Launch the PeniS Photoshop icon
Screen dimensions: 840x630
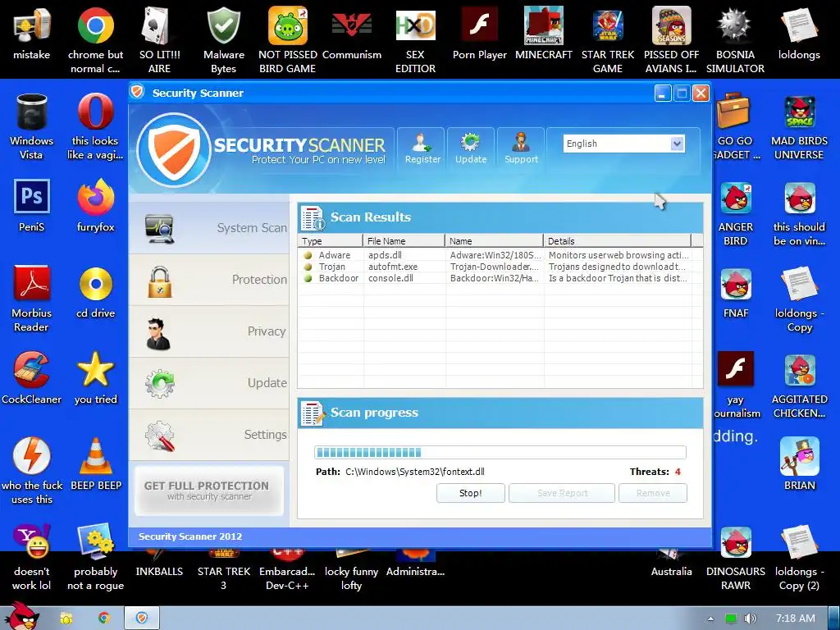click(x=32, y=205)
